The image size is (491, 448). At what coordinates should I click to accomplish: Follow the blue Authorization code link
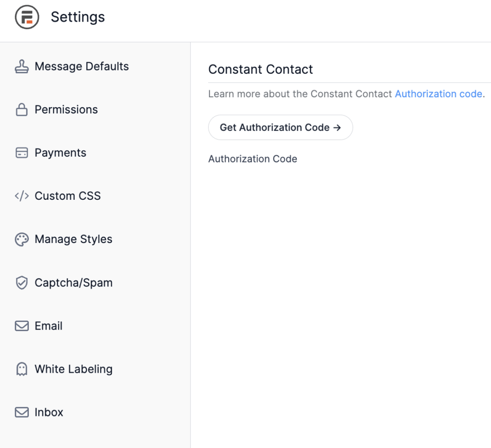tap(438, 94)
